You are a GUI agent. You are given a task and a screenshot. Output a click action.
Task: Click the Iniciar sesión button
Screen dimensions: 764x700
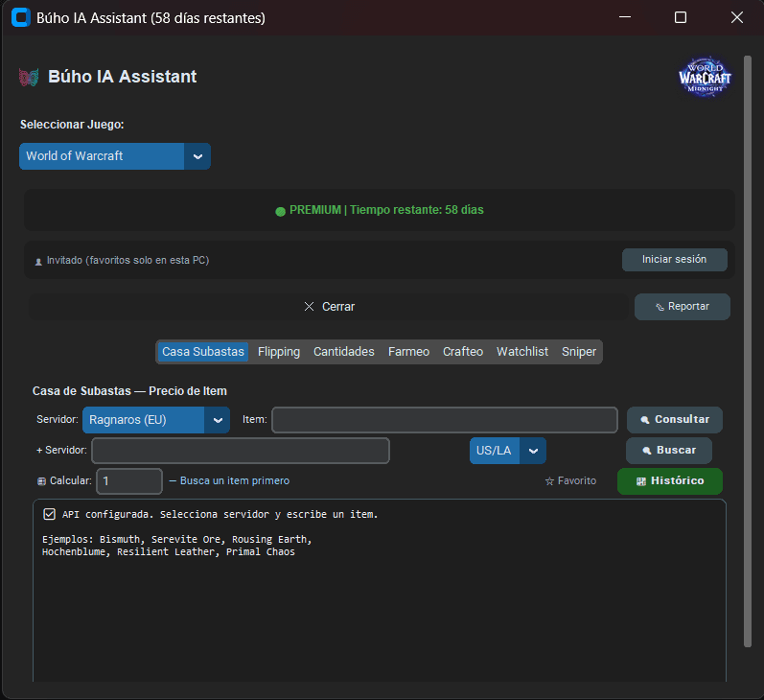[x=674, y=259]
